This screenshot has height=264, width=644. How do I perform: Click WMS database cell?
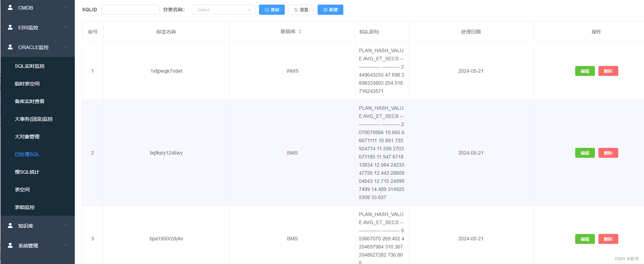pyautogui.click(x=292, y=71)
